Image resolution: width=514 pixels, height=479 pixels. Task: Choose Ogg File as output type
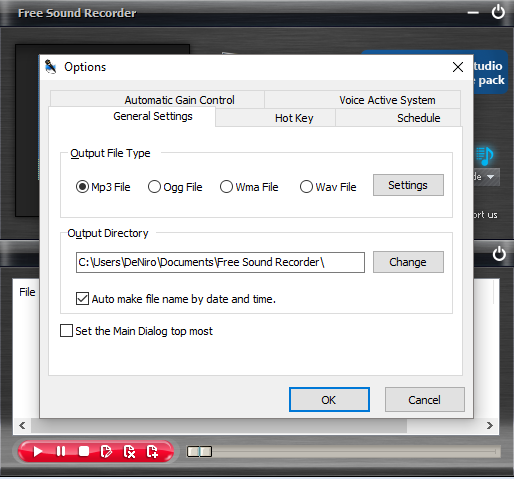tap(154, 187)
